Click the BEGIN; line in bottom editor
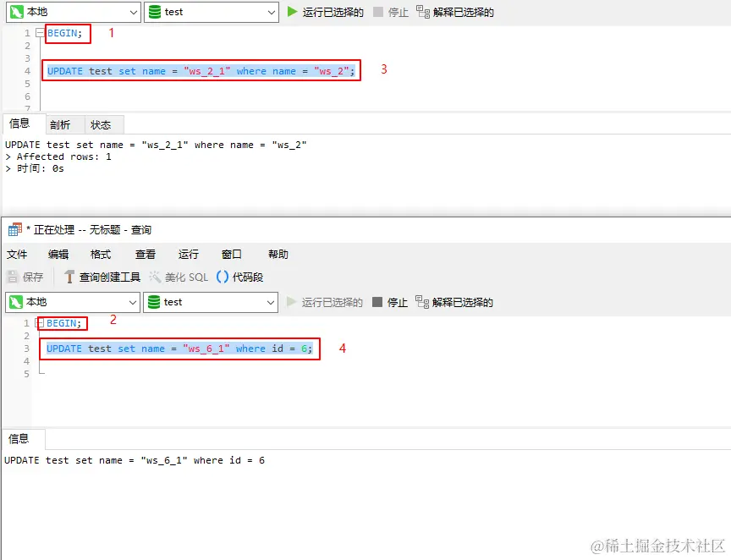 [63, 323]
